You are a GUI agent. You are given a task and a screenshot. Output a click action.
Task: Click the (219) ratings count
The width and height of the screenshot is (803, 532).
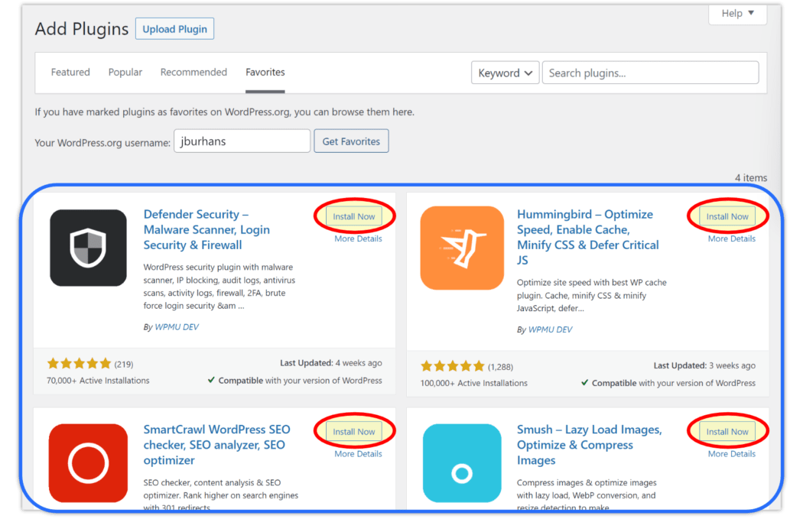[123, 364]
